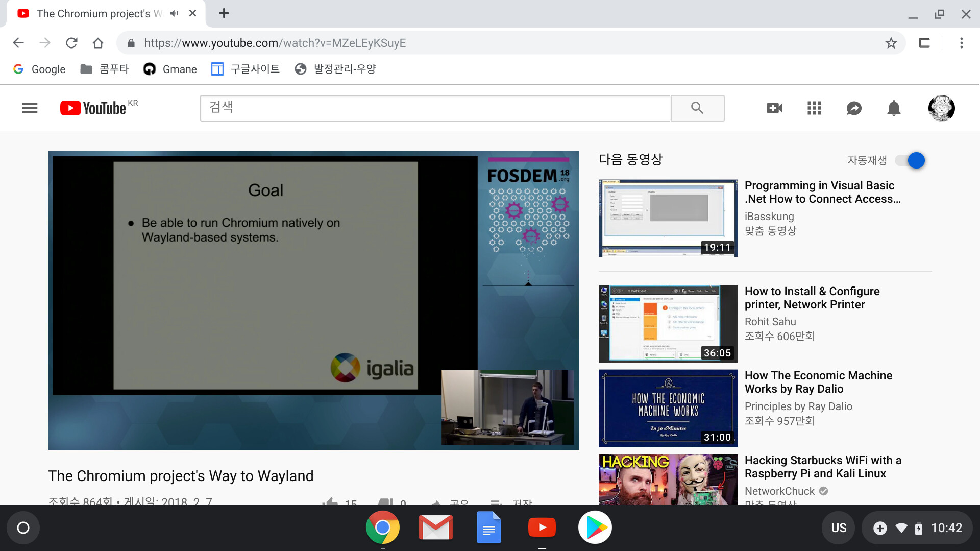Open the network printer thumbnail 36:05
This screenshot has width=980, height=551.
click(x=668, y=324)
